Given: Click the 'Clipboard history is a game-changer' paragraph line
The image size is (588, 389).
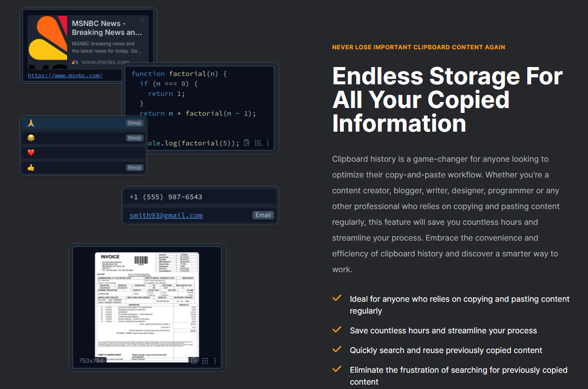Looking at the screenshot, I should point(440,159).
